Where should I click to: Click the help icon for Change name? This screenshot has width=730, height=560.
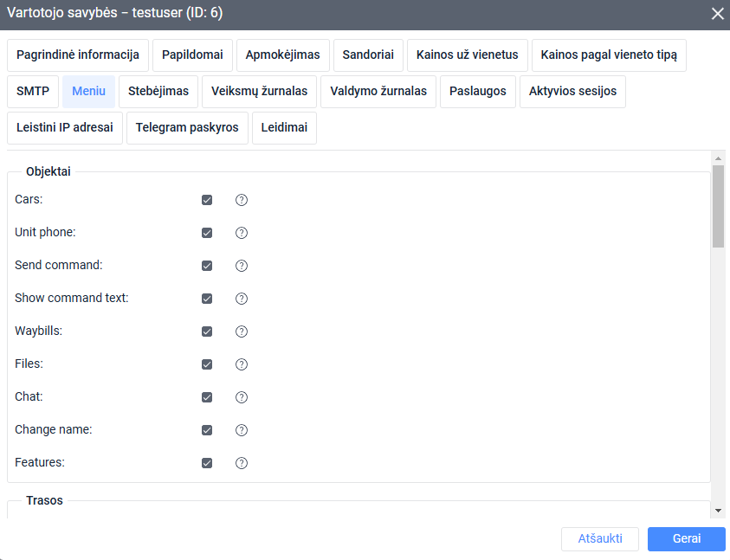pos(242,430)
